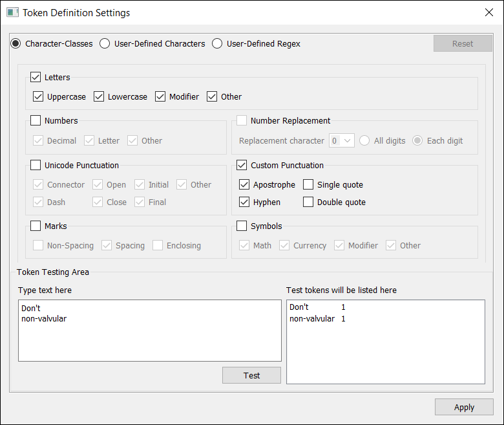Turn on Unicode Punctuation checkbox
Viewport: 504px width, 425px height.
click(36, 166)
